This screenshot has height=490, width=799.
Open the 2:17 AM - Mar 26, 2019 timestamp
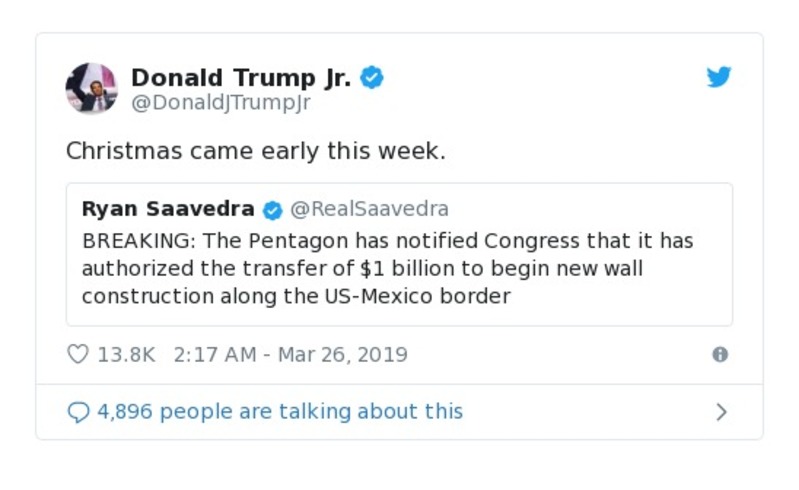pos(290,354)
